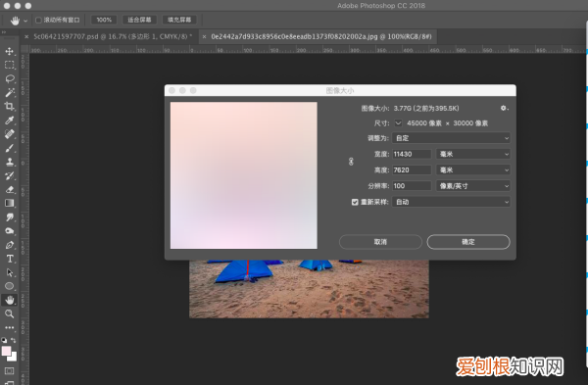Click the Width field showing 11430
Screen dimensions: 588x385
[x=412, y=154]
